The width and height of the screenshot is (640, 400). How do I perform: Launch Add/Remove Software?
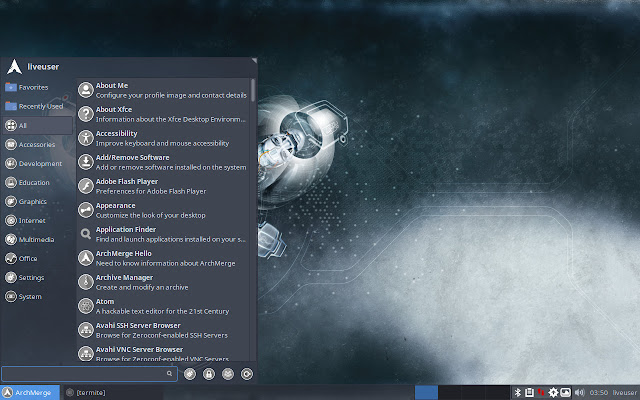(x=163, y=162)
